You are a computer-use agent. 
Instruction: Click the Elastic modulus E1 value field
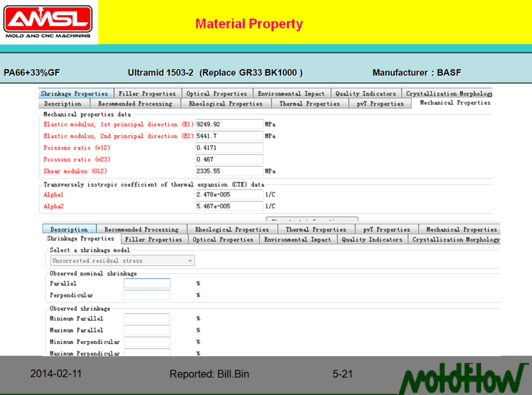229,124
